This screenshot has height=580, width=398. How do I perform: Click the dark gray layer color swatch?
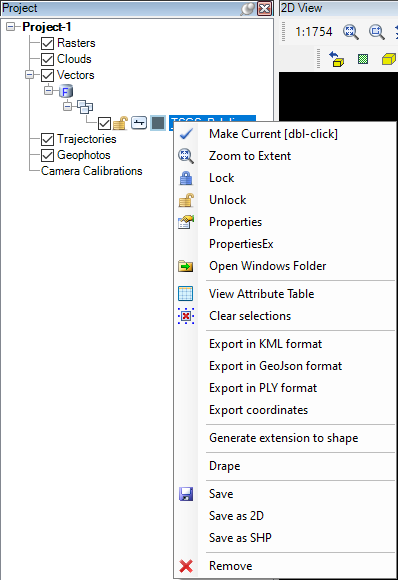coord(158,123)
